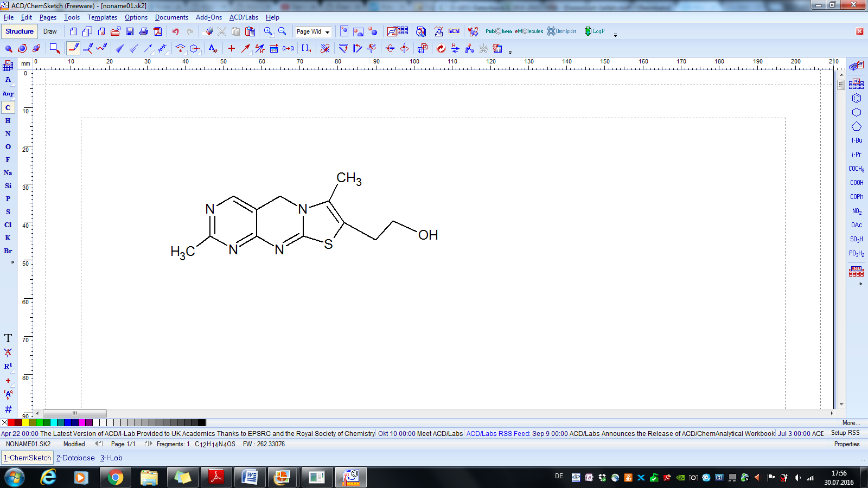Export to PDF icon
The width and height of the screenshot is (868, 488).
pos(158,31)
